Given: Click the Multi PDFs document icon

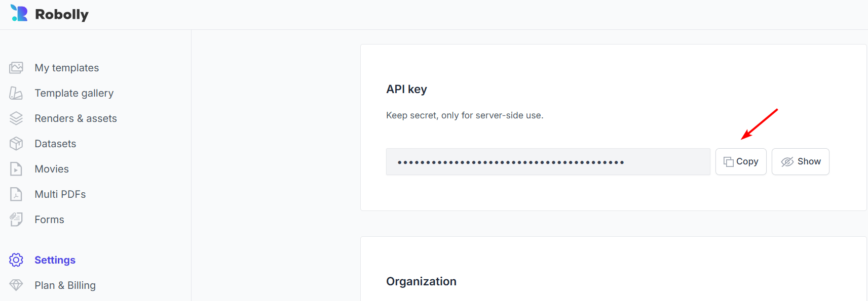Looking at the screenshot, I should [16, 194].
